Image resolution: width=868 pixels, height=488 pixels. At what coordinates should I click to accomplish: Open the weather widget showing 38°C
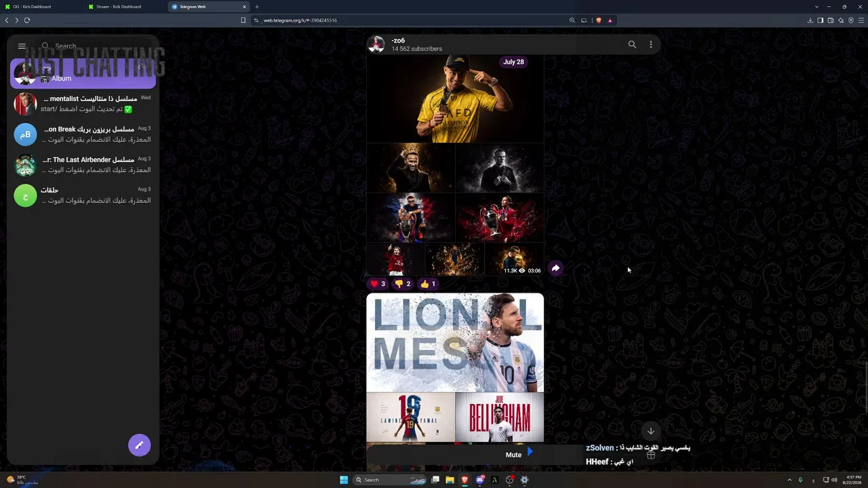22,480
